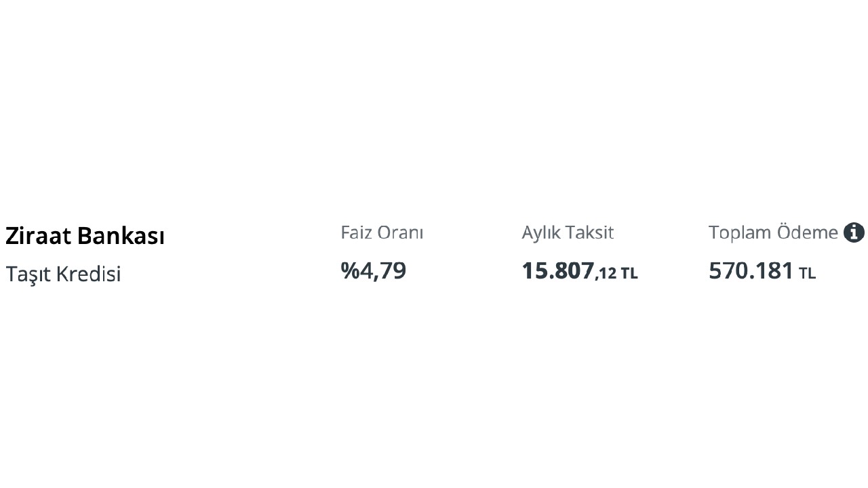Click the word Taksit in installment label

pyautogui.click(x=590, y=232)
